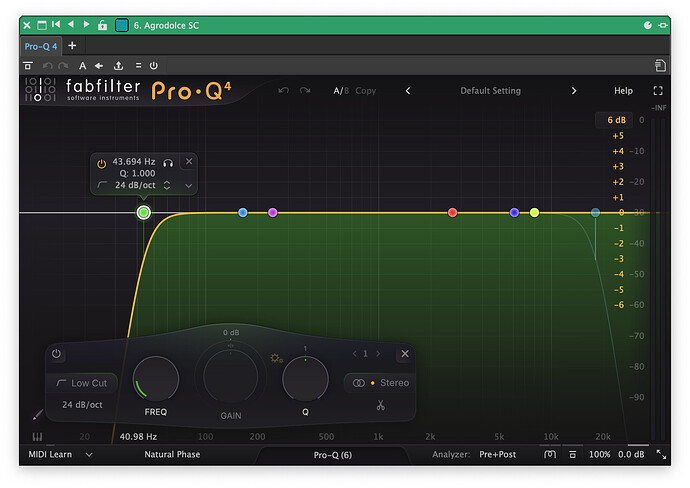This screenshot has width=690, height=488.
Task: Open the Low Cut filter shape dropdown
Action: coord(82,383)
